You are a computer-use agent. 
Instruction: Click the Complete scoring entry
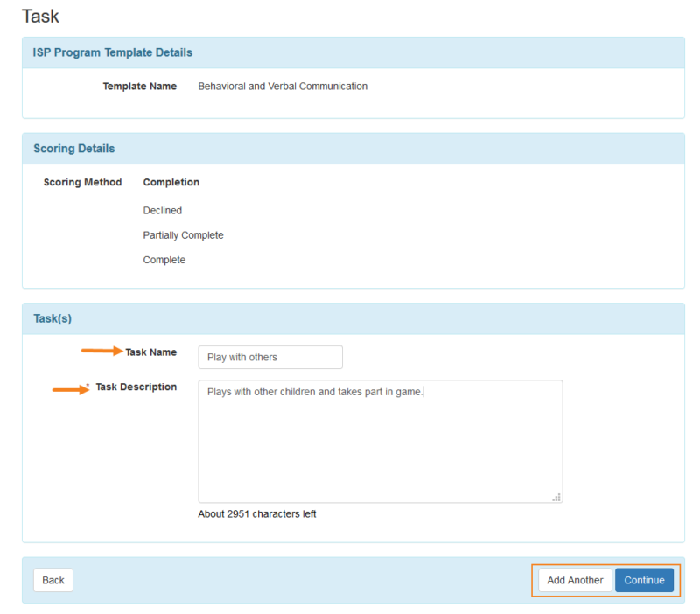coord(164,259)
